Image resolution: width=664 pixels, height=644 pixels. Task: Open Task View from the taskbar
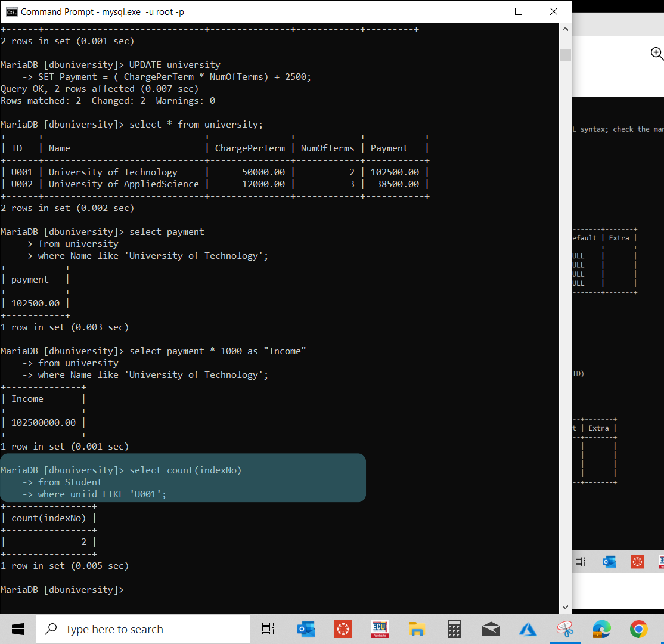pos(268,628)
